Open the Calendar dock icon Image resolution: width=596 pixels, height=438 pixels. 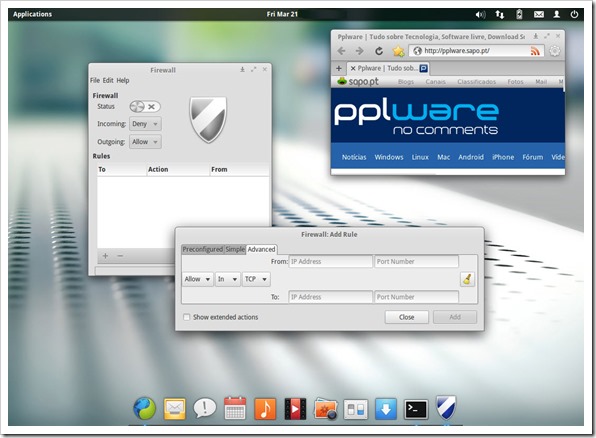[x=235, y=408]
